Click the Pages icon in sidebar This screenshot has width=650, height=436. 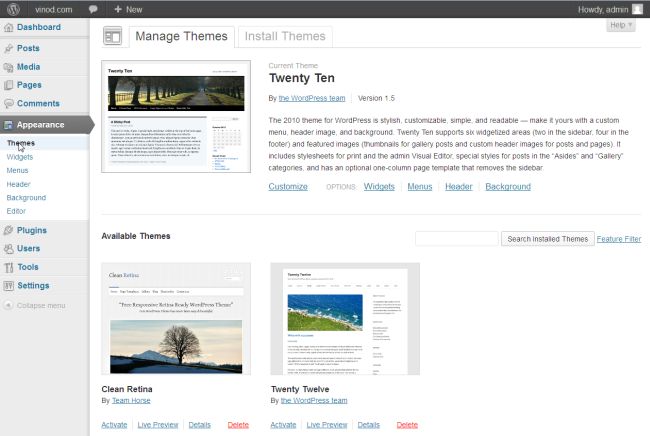click(8, 85)
